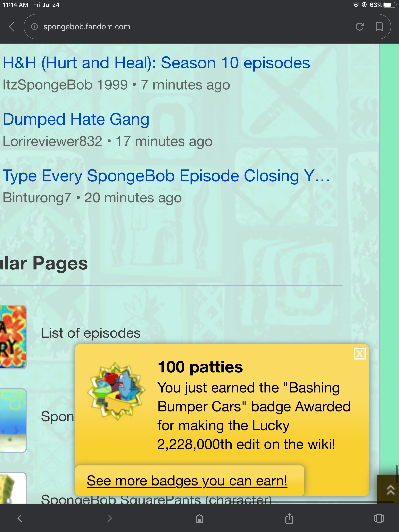Open H&H Season 10 episodes discussion
Viewport: 399px width, 532px height.
[x=156, y=63]
